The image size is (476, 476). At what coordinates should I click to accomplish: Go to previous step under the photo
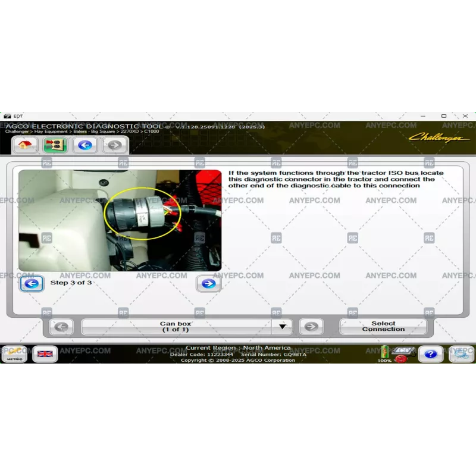tap(32, 284)
